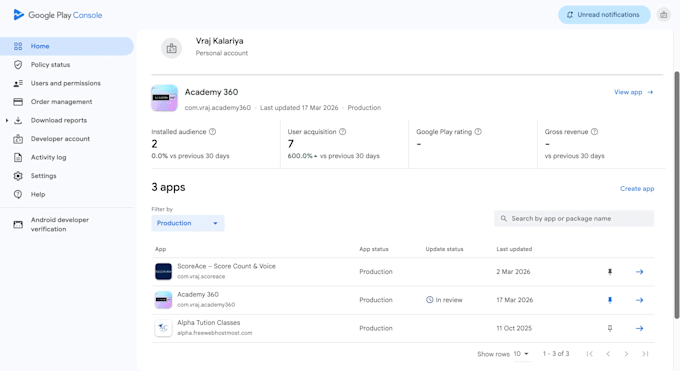Screen dimensions: 680x371
Task: Click the Create app link
Action: coord(637,189)
